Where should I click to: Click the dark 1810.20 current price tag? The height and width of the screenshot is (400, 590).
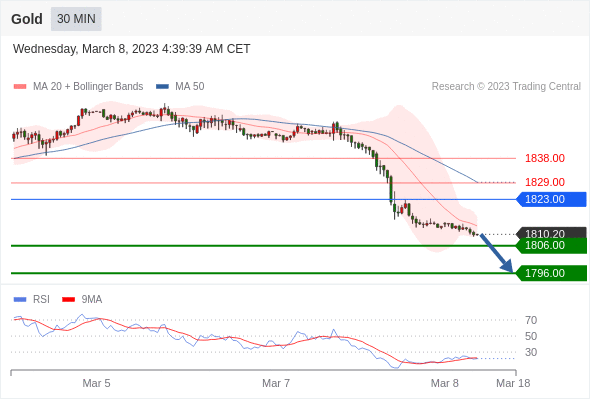tap(551, 233)
